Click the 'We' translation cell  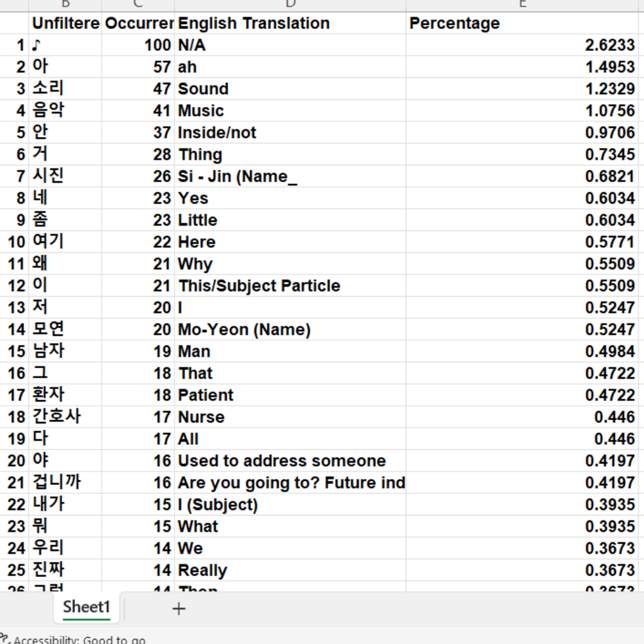click(290, 548)
